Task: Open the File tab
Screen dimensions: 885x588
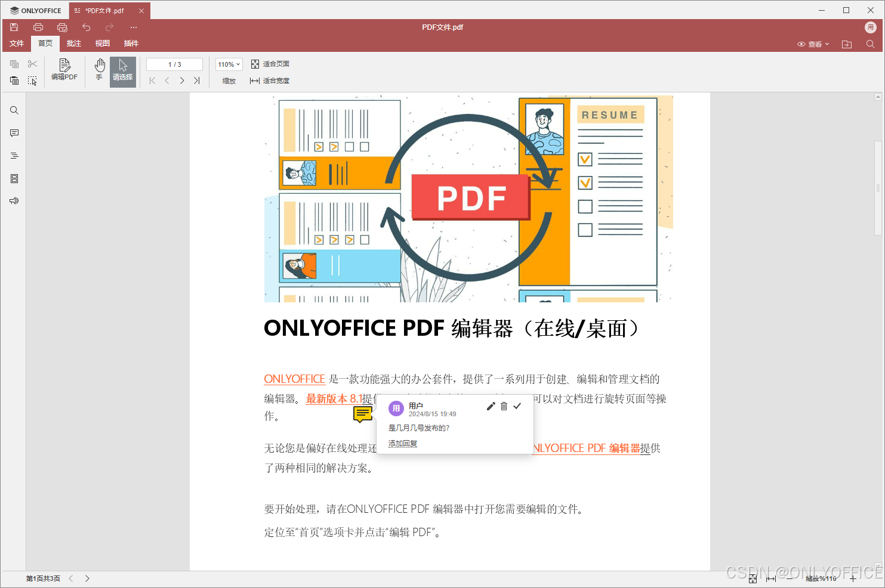Action: [17, 44]
